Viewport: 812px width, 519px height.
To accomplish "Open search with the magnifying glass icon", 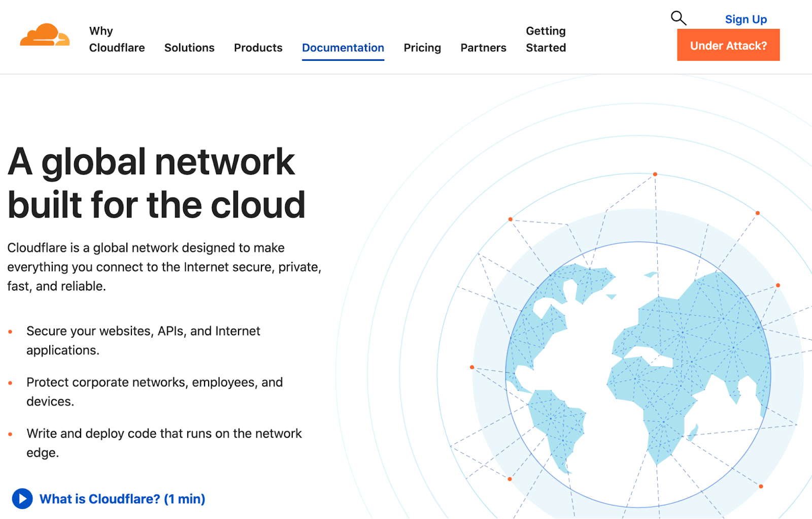I will (x=678, y=18).
